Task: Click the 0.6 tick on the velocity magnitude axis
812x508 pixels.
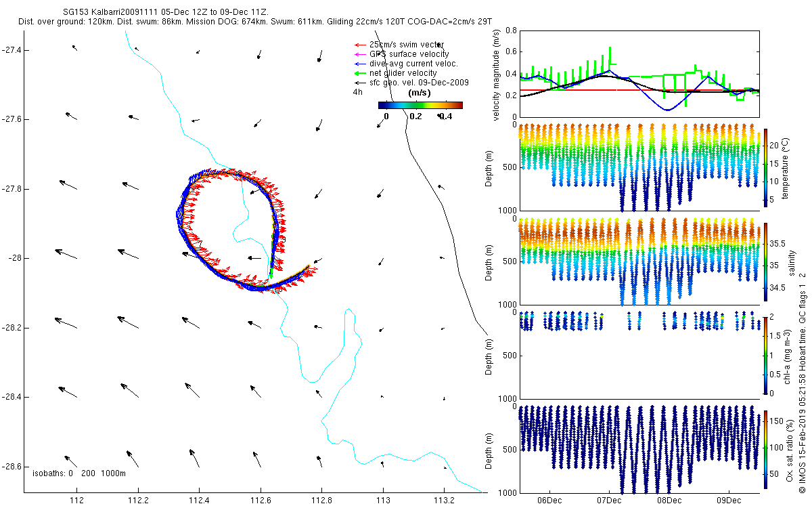Action: 512,52
